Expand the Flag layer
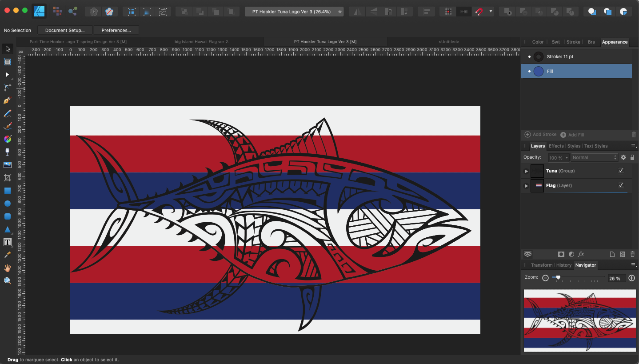 point(527,186)
